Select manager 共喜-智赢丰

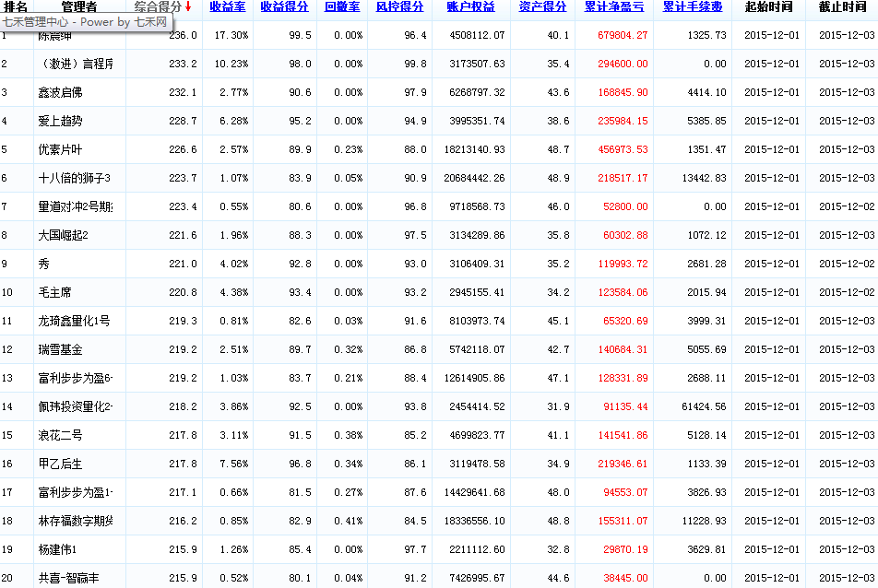68,578
